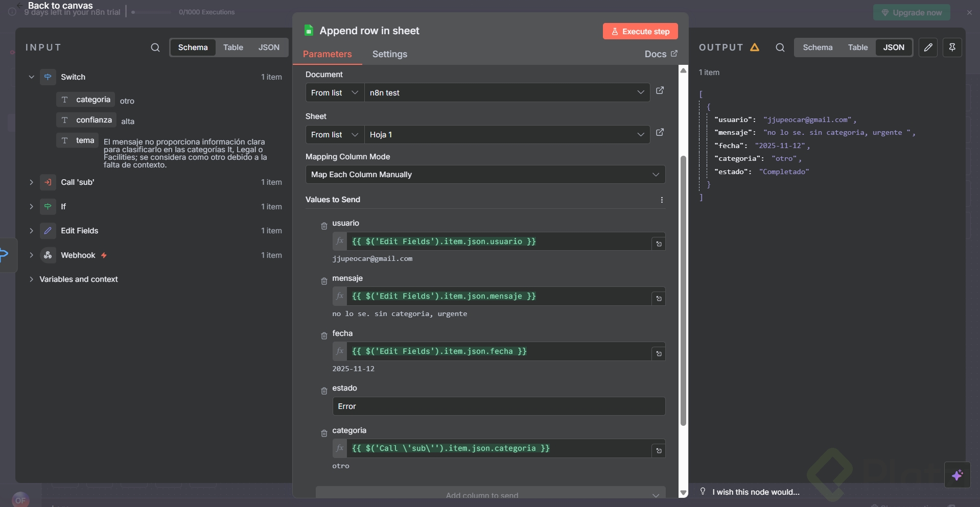Delete the estado column mapping

coord(324,391)
